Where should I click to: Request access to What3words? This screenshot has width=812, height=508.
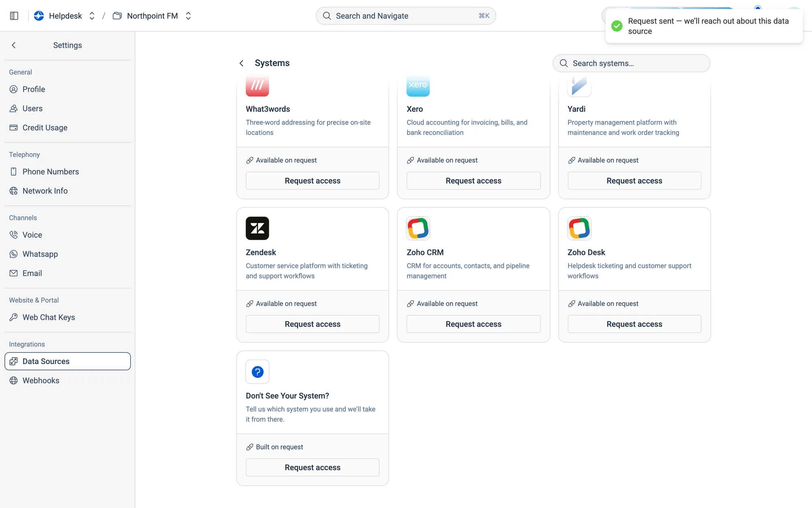(x=313, y=180)
